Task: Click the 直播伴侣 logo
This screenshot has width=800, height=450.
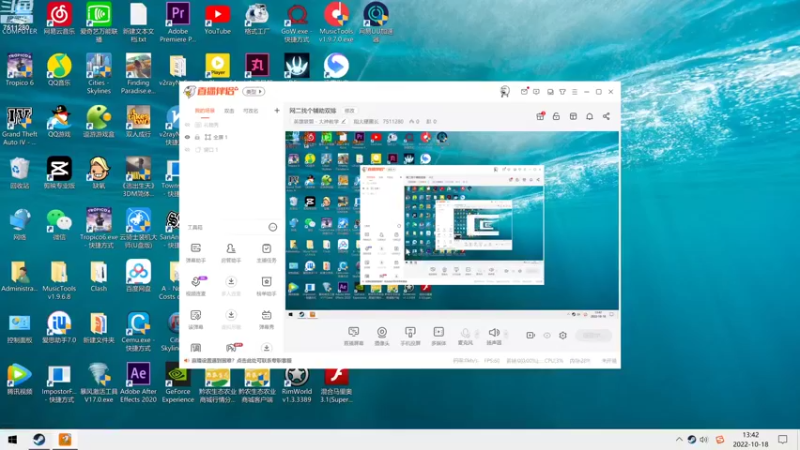Action: coord(211,91)
